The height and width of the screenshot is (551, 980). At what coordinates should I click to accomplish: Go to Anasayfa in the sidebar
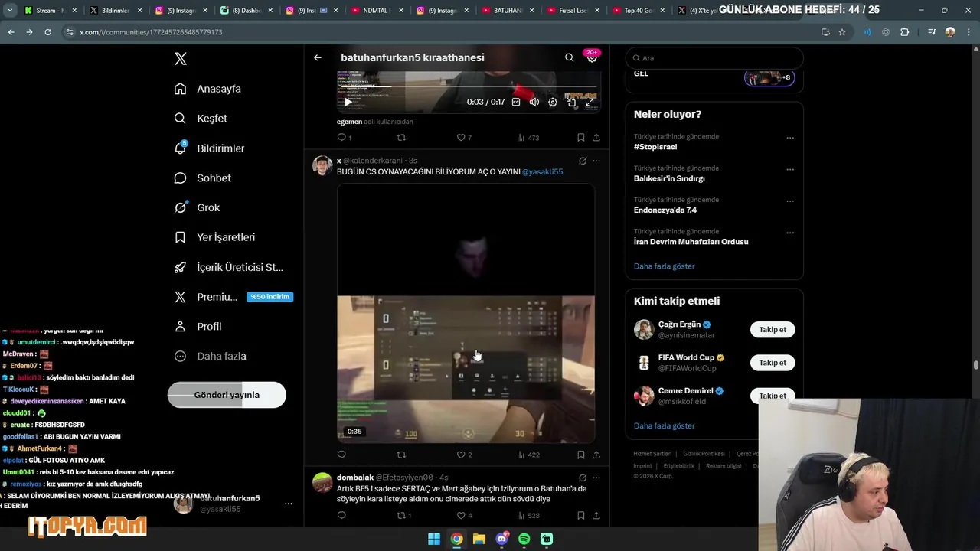point(207,89)
